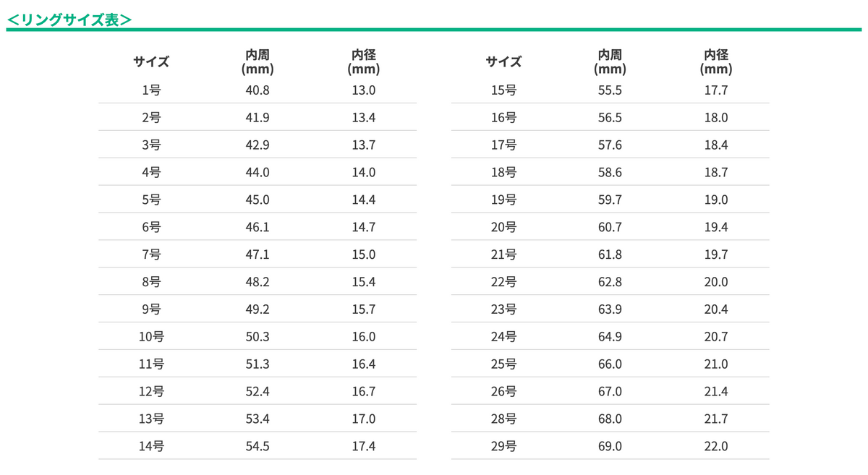The image size is (868, 475).
Task: Click the right 内径 (mm) column header
Action: pyautogui.click(x=716, y=62)
